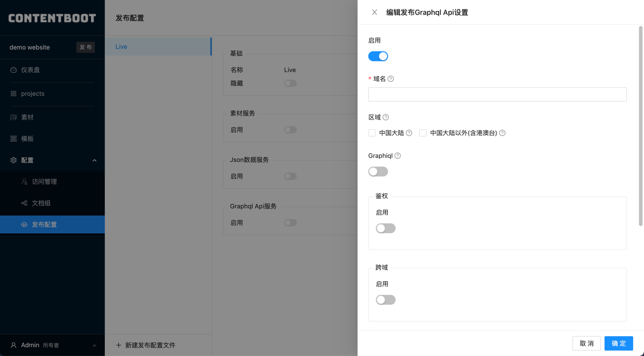Open the projects menu item
Viewport: 644px width, 356px height.
(52, 93)
